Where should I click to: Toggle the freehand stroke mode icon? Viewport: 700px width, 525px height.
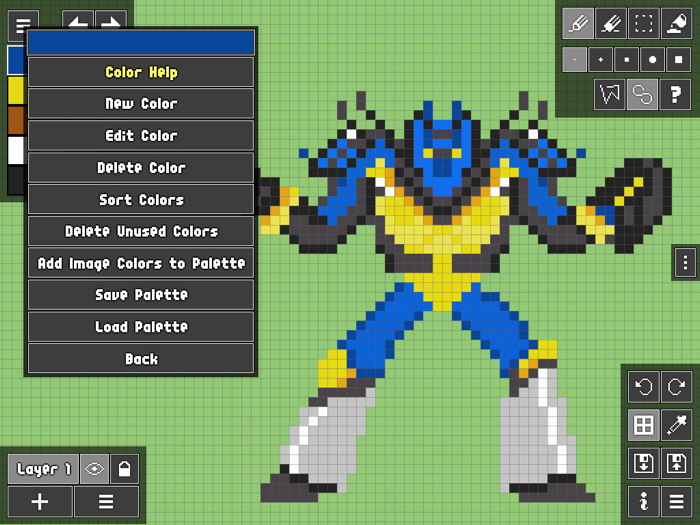(x=642, y=94)
